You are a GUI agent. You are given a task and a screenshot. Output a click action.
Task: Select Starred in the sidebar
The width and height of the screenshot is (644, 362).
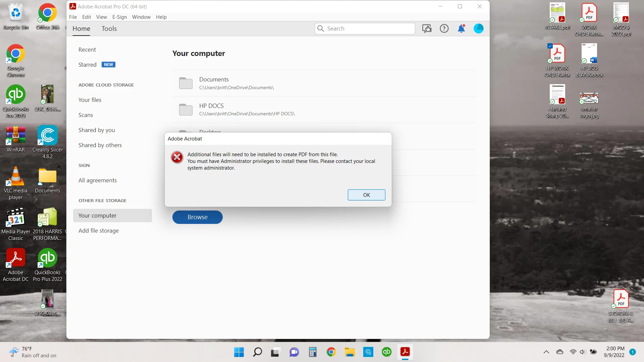88,65
